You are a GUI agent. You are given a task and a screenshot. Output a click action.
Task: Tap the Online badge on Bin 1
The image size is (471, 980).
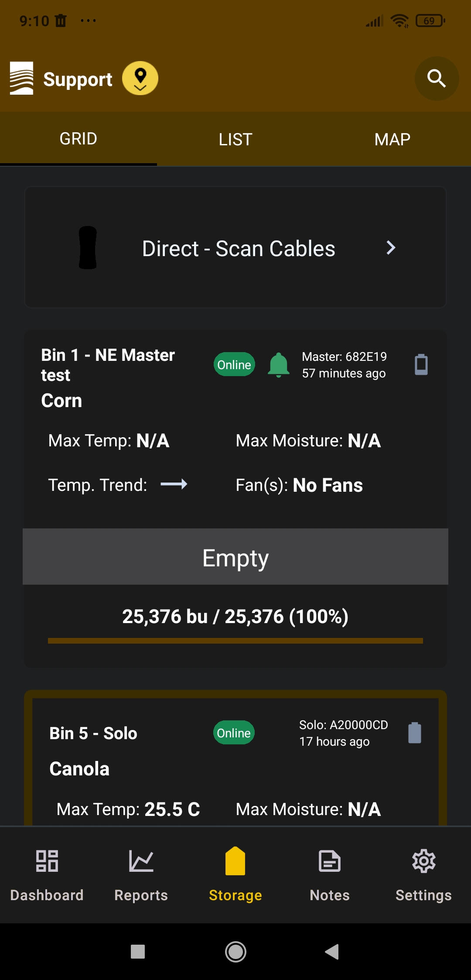click(x=234, y=365)
